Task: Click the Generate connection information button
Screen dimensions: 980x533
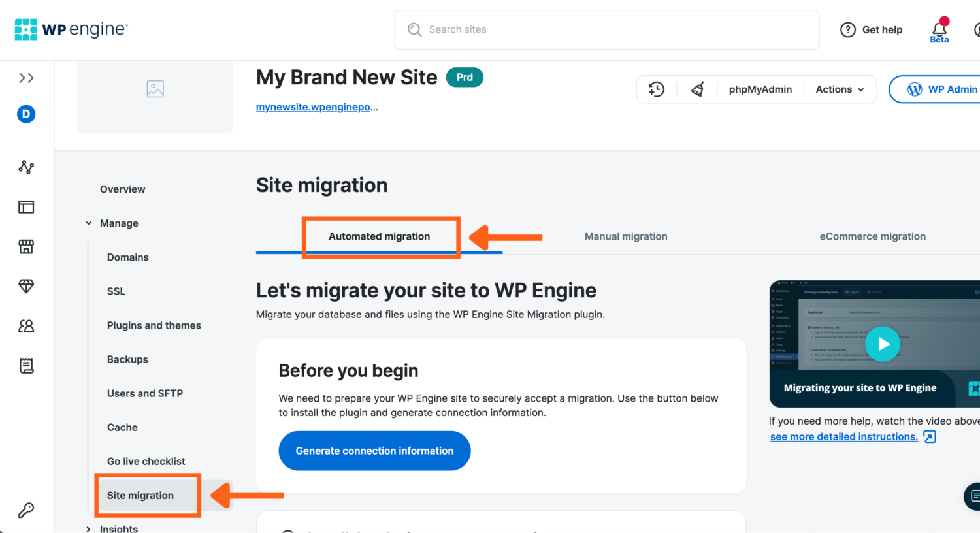Action: (x=374, y=450)
